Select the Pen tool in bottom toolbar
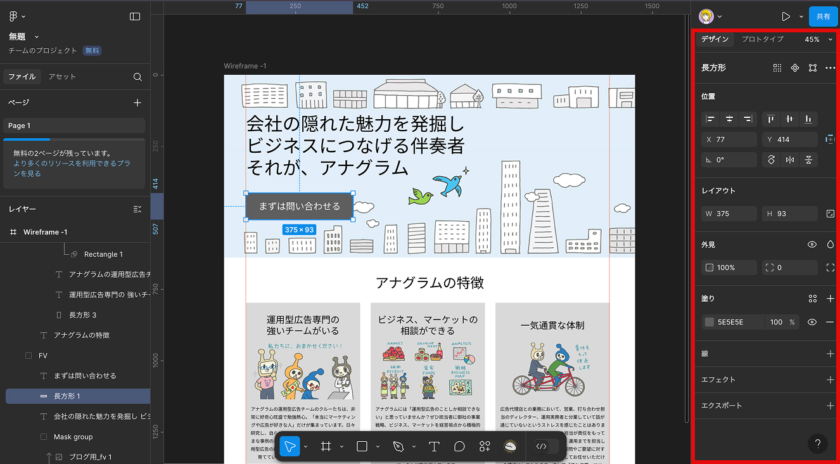 click(398, 446)
